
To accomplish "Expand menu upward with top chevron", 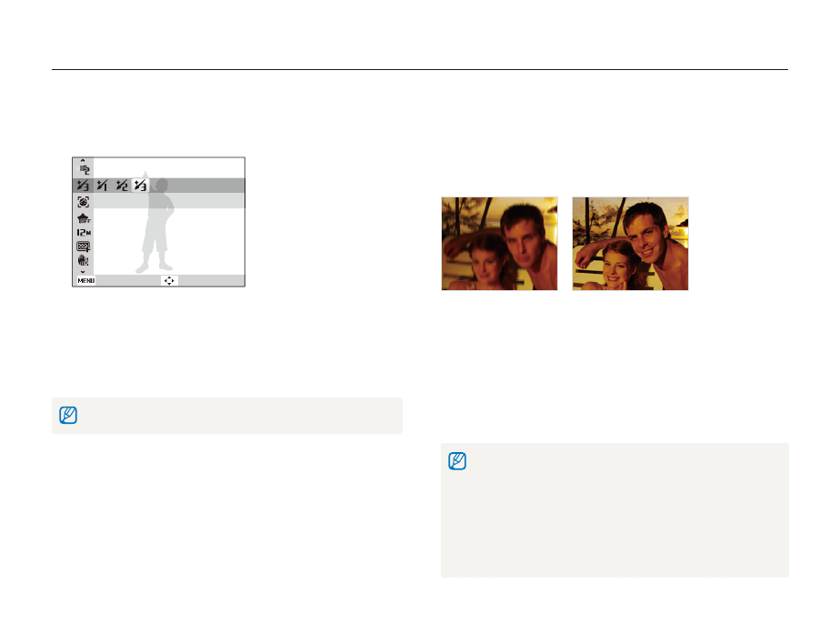I will tap(83, 160).
